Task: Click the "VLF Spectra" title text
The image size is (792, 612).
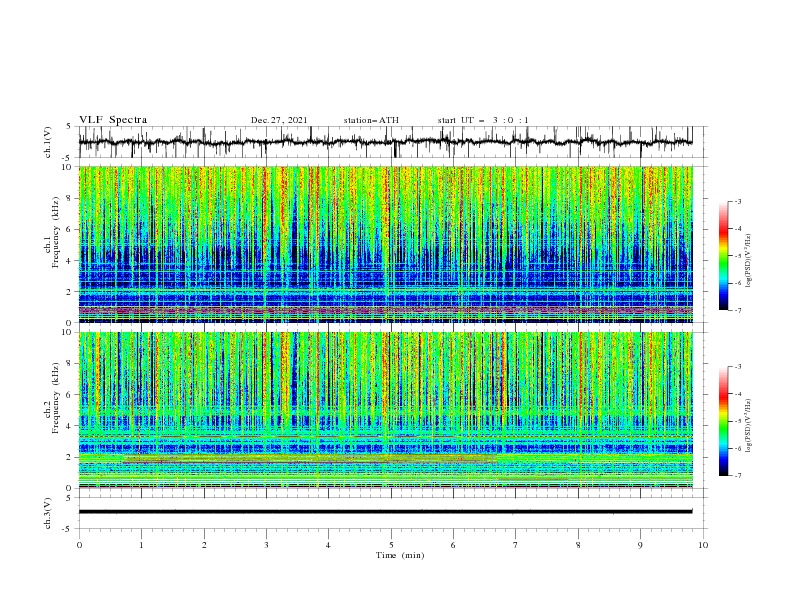Action: (x=113, y=120)
